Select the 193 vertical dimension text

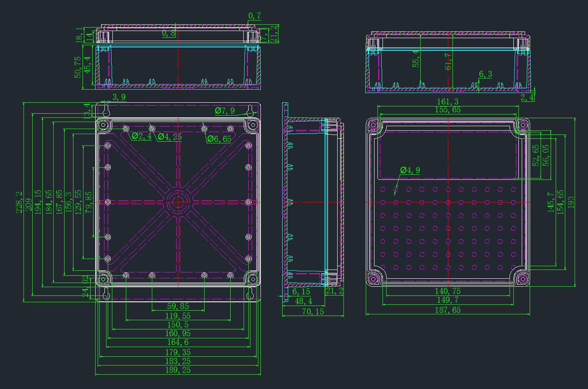coord(571,202)
